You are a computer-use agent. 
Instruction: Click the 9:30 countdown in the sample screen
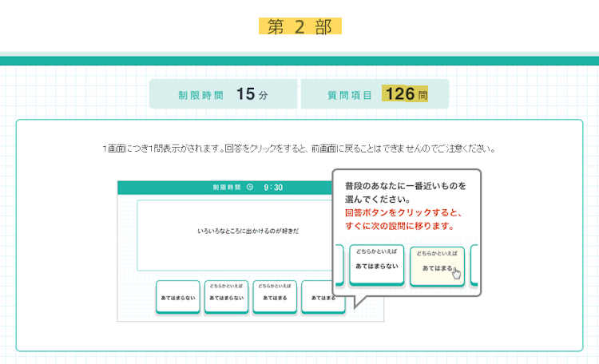pos(273,188)
